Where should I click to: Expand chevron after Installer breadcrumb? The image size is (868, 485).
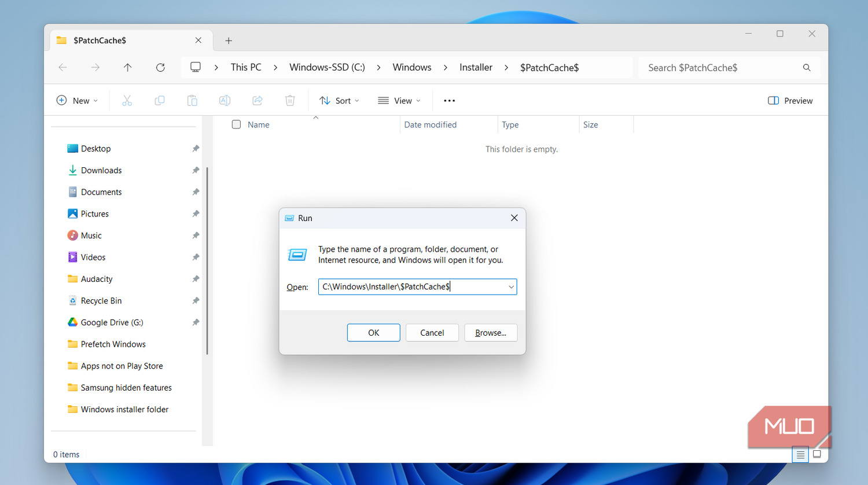click(506, 68)
